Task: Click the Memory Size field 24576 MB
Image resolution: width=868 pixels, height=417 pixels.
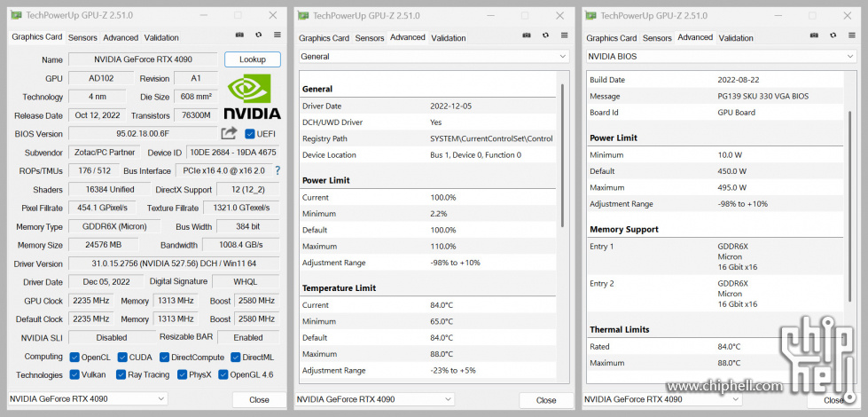Action: 104,245
